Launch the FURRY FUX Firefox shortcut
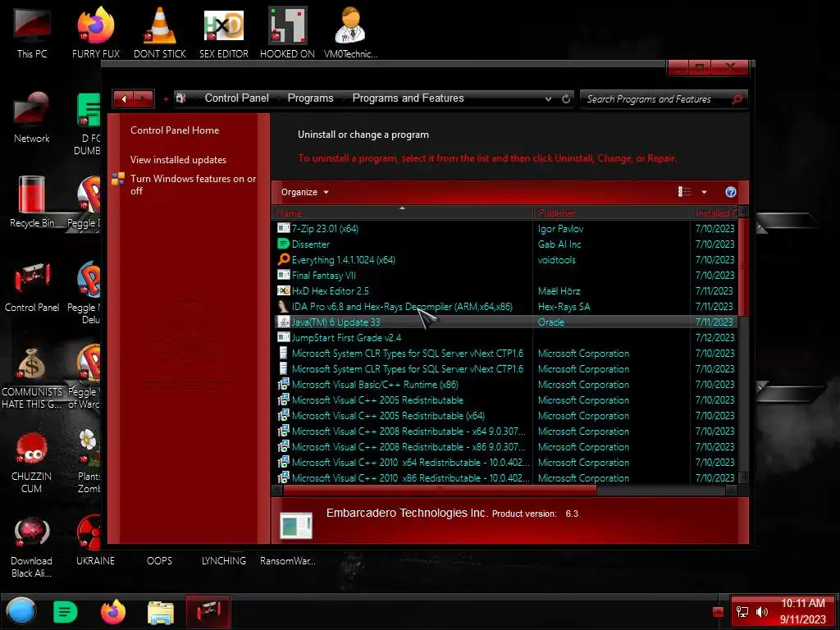This screenshot has height=630, width=840. click(96, 32)
